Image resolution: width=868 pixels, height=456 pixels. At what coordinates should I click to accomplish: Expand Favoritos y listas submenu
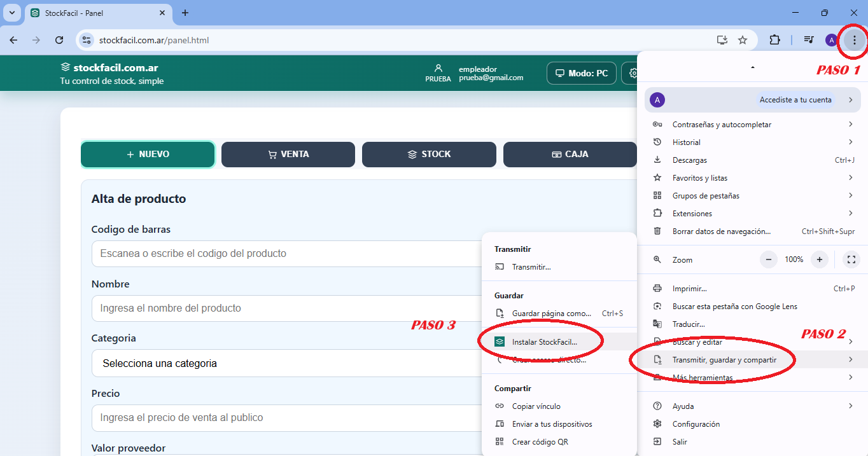(x=753, y=178)
